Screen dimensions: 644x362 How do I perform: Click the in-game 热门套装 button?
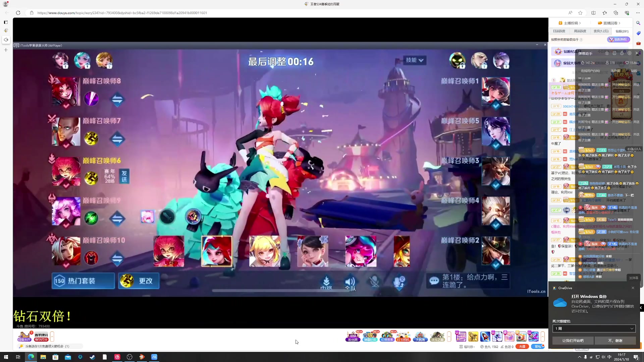[x=83, y=281]
